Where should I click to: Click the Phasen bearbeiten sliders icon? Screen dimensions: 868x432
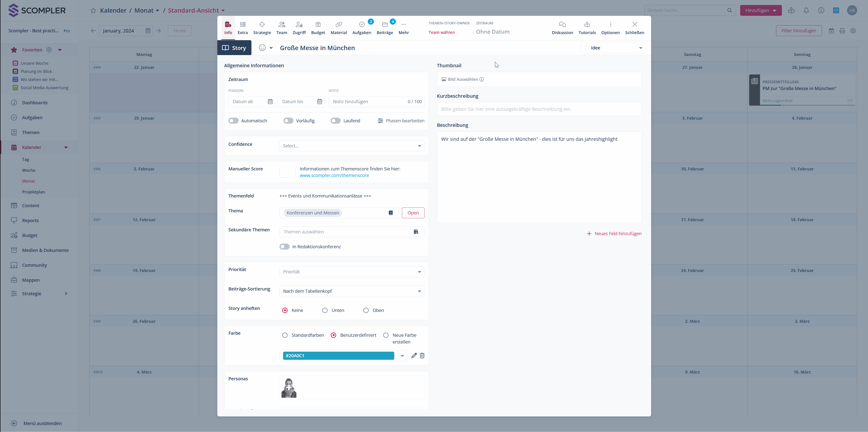tap(380, 121)
